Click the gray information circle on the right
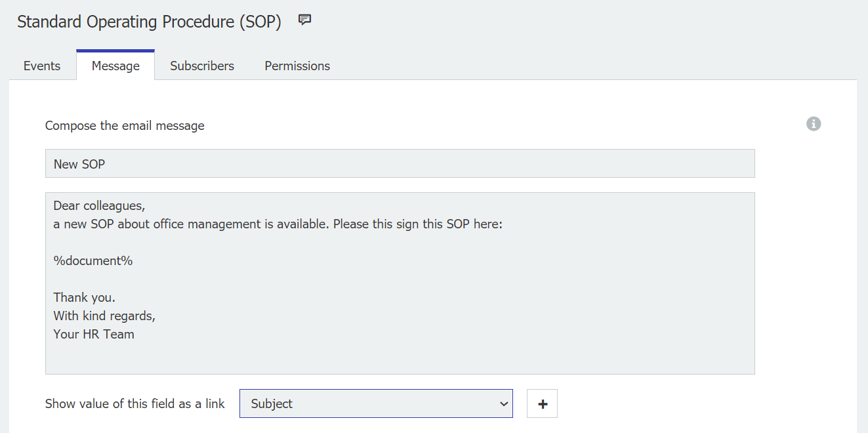868x433 pixels. [x=813, y=123]
